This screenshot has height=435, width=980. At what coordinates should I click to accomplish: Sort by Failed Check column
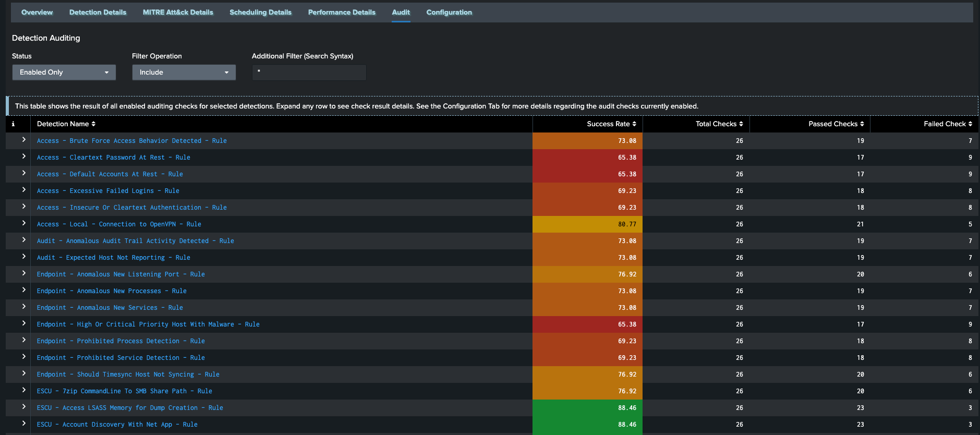click(x=948, y=124)
